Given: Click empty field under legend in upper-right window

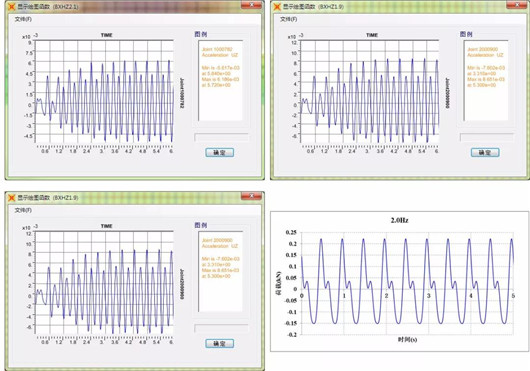Looking at the screenshot, I should coord(487,137).
